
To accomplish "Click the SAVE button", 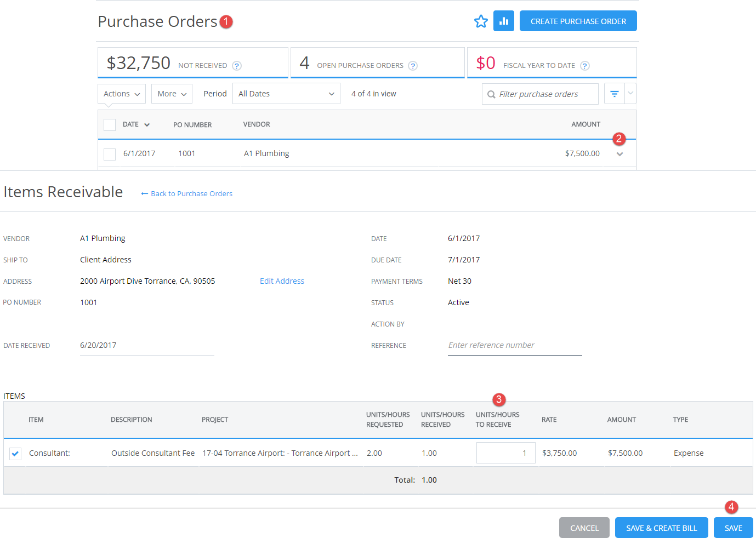I will tap(734, 528).
